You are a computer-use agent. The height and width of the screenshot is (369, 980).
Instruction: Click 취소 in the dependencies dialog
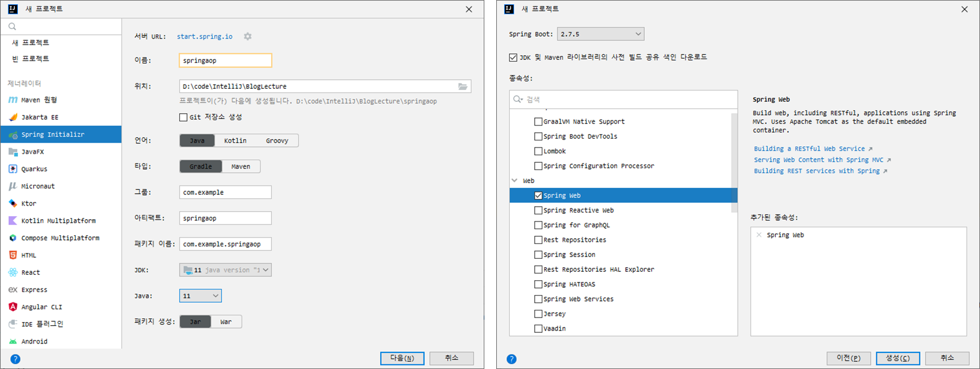[947, 358]
